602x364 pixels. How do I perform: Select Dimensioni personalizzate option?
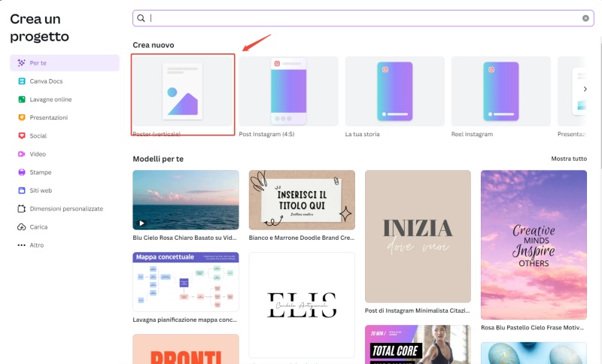(x=65, y=208)
